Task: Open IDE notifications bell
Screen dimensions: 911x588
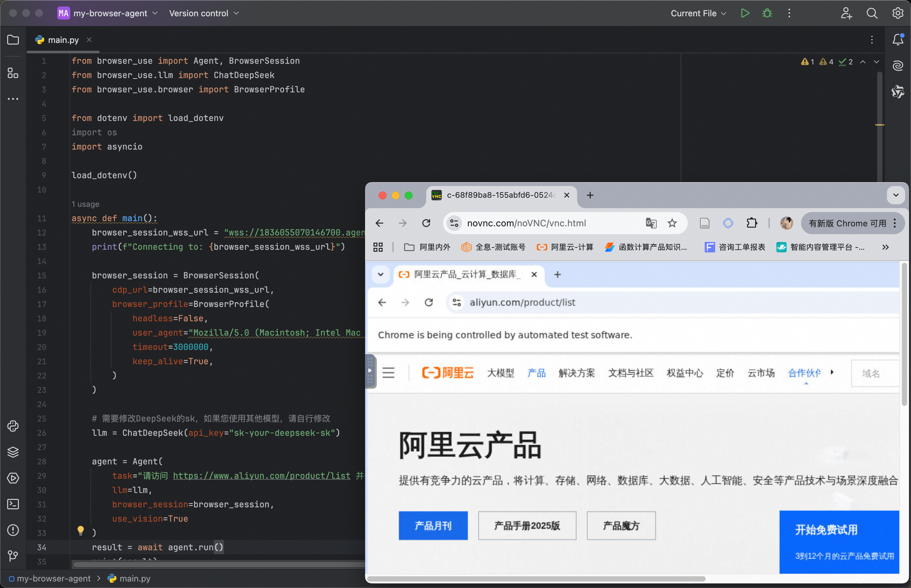Action: tap(898, 40)
